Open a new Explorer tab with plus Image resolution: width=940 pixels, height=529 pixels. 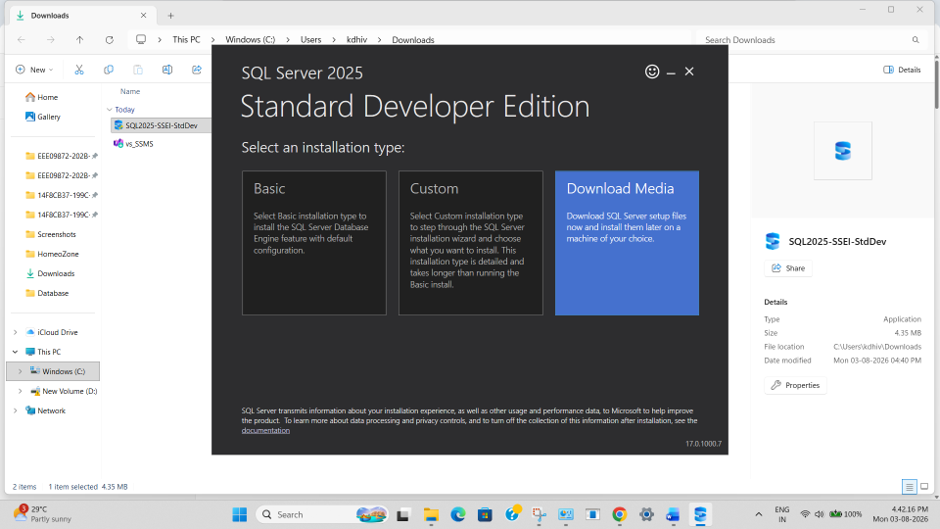pos(171,16)
